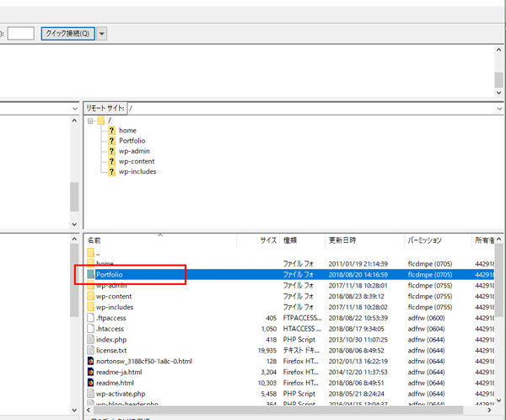Click the .ftpaccess file icon
The width and height of the screenshot is (506, 420).
click(x=91, y=318)
